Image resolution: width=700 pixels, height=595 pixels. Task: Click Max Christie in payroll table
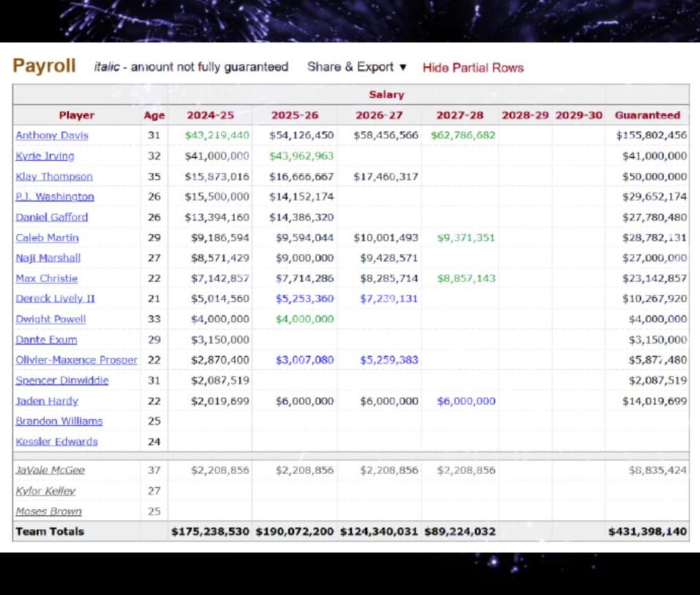[x=46, y=278]
